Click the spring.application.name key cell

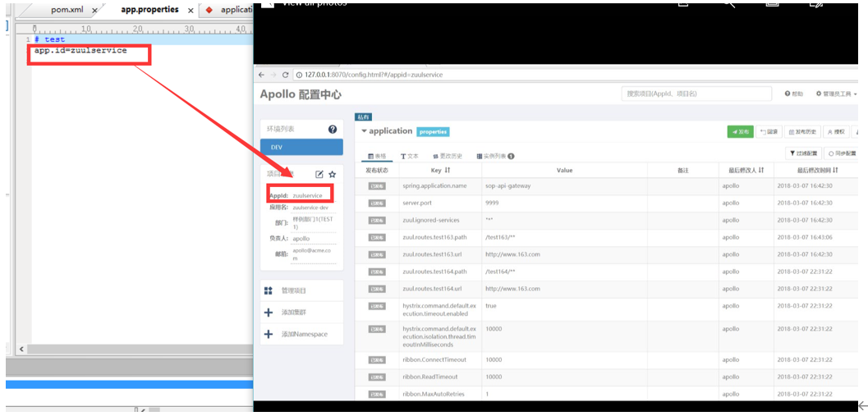440,186
